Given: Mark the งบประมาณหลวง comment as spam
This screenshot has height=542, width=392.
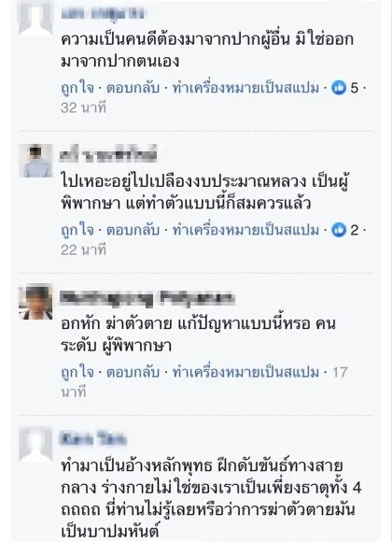Looking at the screenshot, I should point(245,230).
